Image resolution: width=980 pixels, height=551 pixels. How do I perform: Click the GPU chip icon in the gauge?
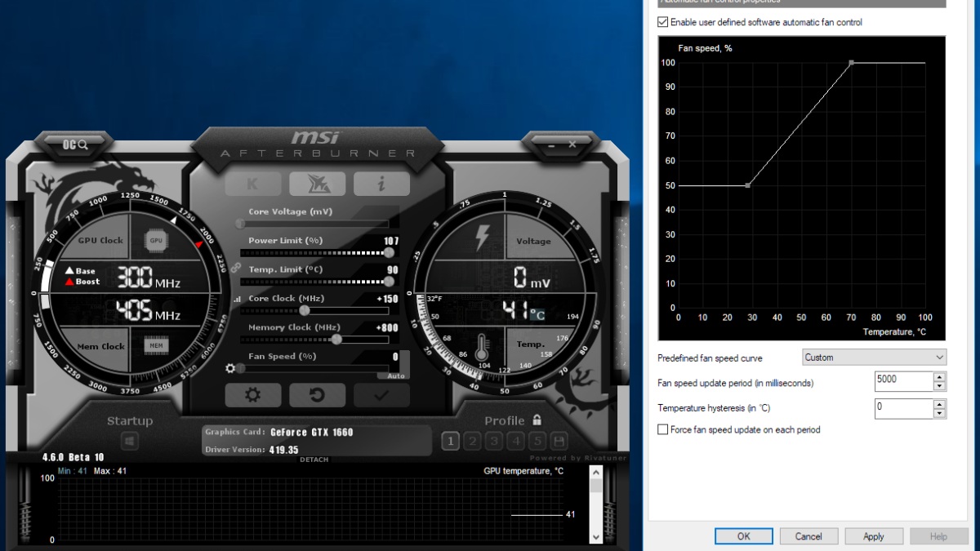coord(156,241)
